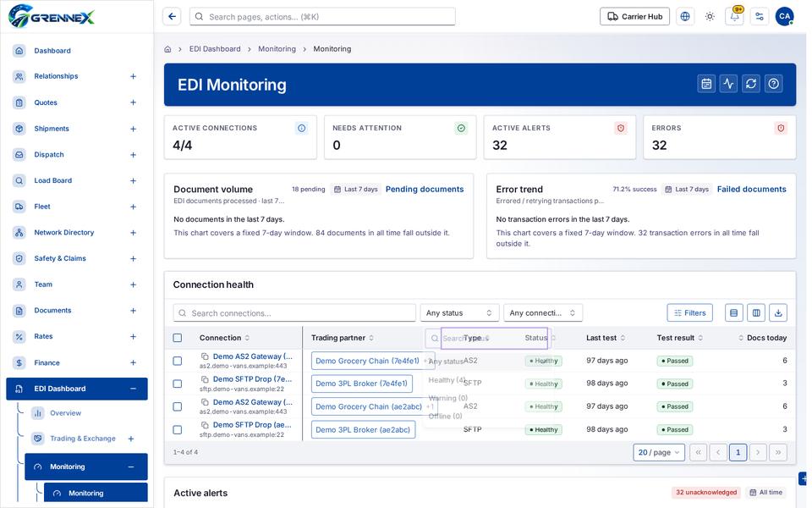The height and width of the screenshot is (508, 812).
Task: Open calendar icon in EDI Monitoring banner
Action: click(x=706, y=84)
